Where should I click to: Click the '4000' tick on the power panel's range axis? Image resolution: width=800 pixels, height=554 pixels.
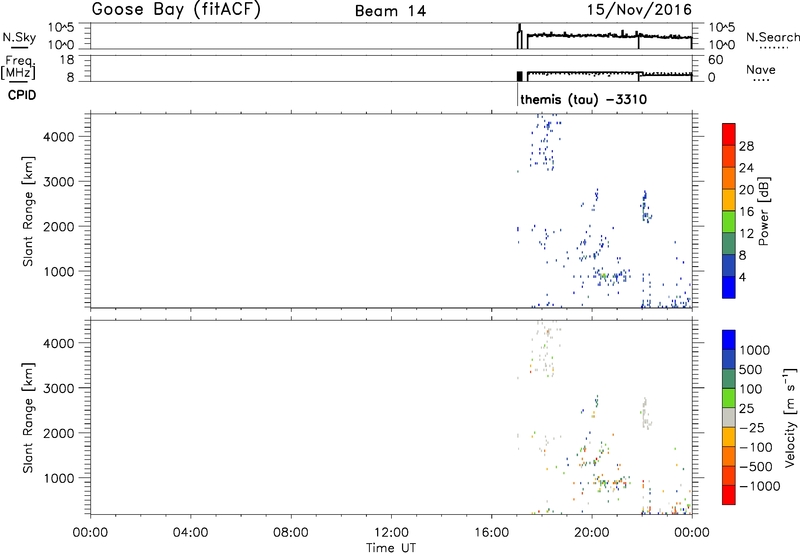tap(59, 137)
